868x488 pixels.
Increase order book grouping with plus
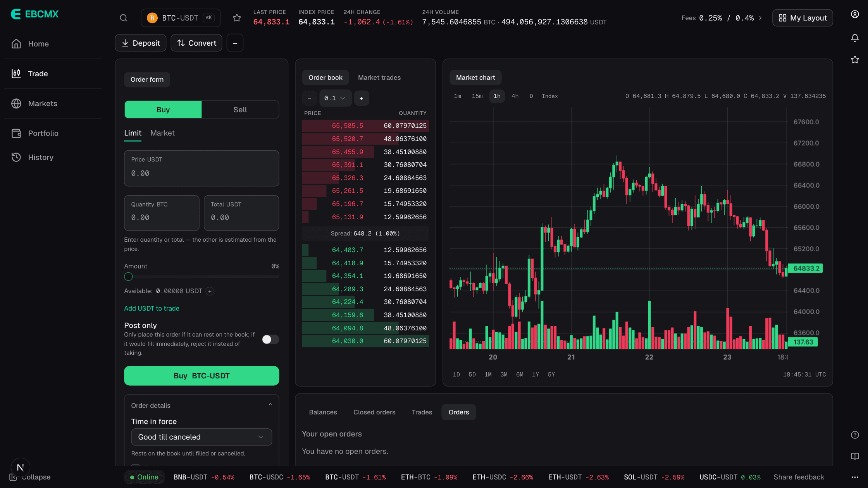362,98
